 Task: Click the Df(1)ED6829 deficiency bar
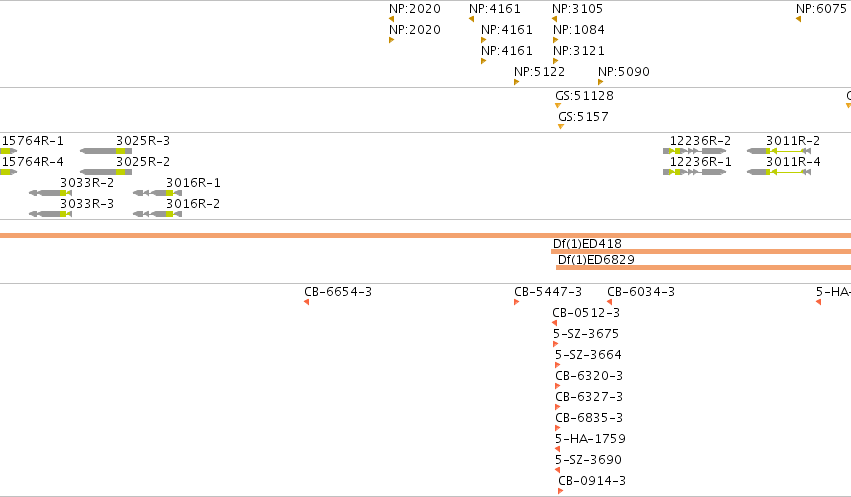[x=703, y=267]
